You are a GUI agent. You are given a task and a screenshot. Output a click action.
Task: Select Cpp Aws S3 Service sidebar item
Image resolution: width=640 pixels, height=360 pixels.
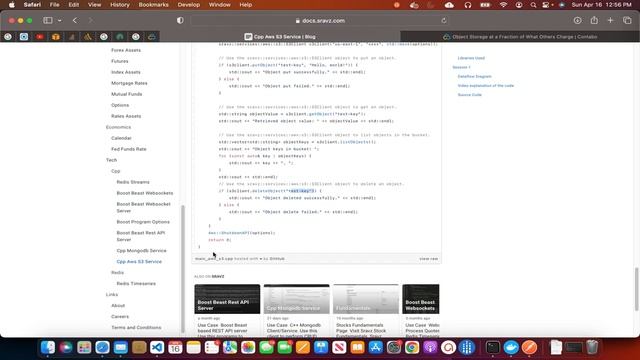click(x=139, y=262)
